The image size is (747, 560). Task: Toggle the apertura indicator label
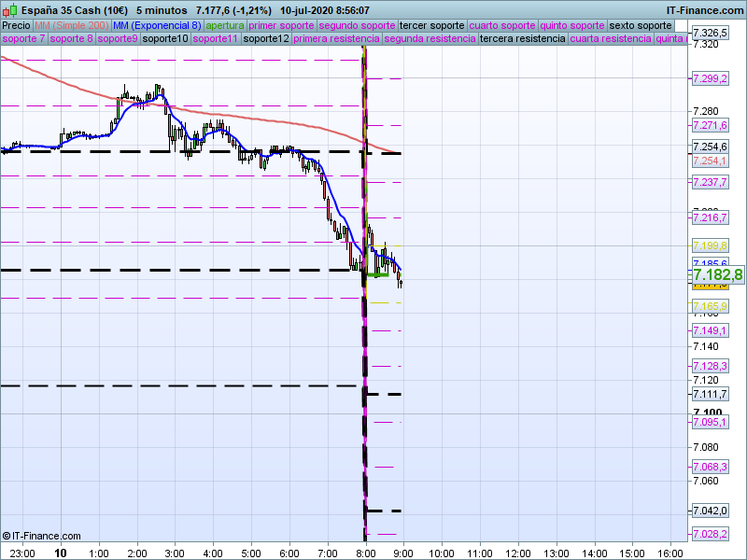click(x=225, y=25)
